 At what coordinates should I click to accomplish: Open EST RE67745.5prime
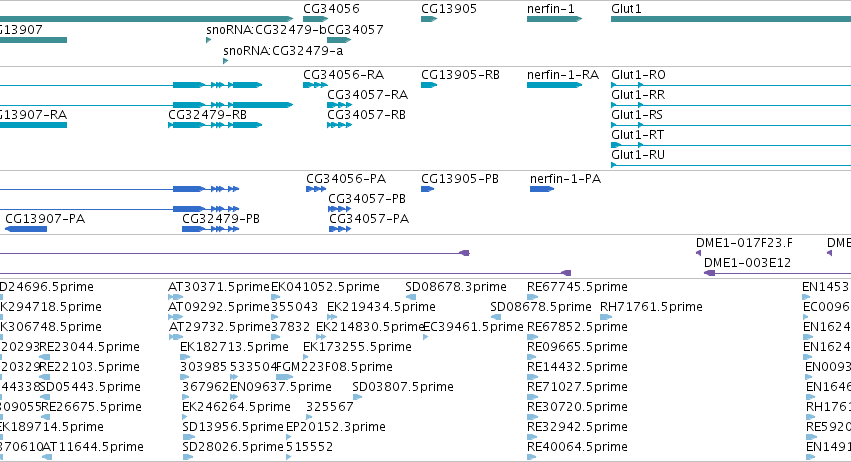(x=577, y=287)
